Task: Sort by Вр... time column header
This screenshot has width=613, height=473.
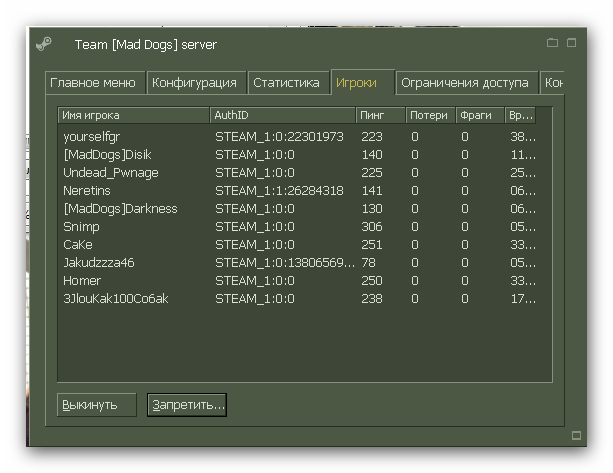Action: [x=520, y=115]
